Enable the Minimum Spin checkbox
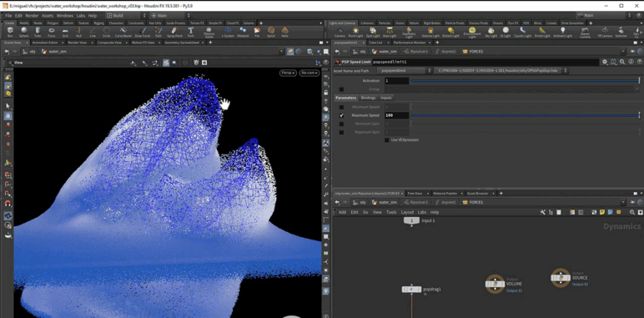The width and height of the screenshot is (644, 318). (x=341, y=124)
